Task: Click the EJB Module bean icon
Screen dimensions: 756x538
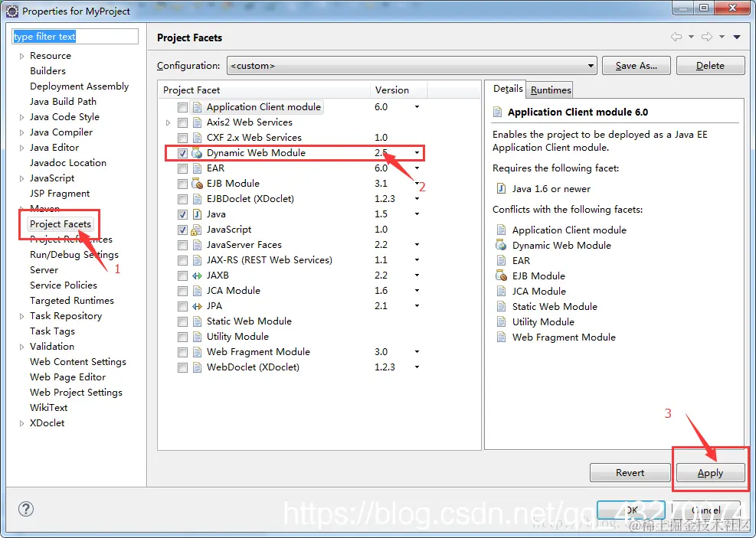Action: [197, 184]
